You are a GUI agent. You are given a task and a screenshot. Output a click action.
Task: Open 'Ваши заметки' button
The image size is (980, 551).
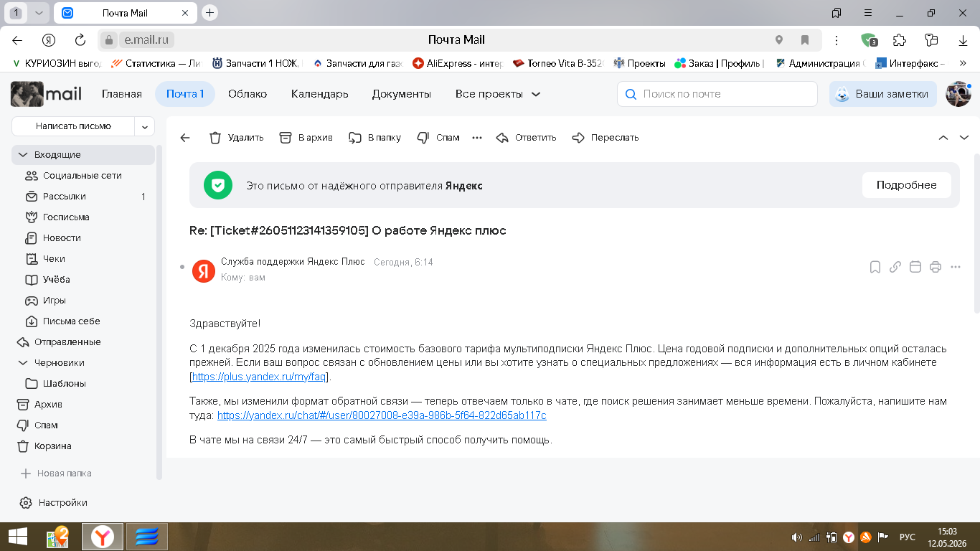[x=882, y=94]
